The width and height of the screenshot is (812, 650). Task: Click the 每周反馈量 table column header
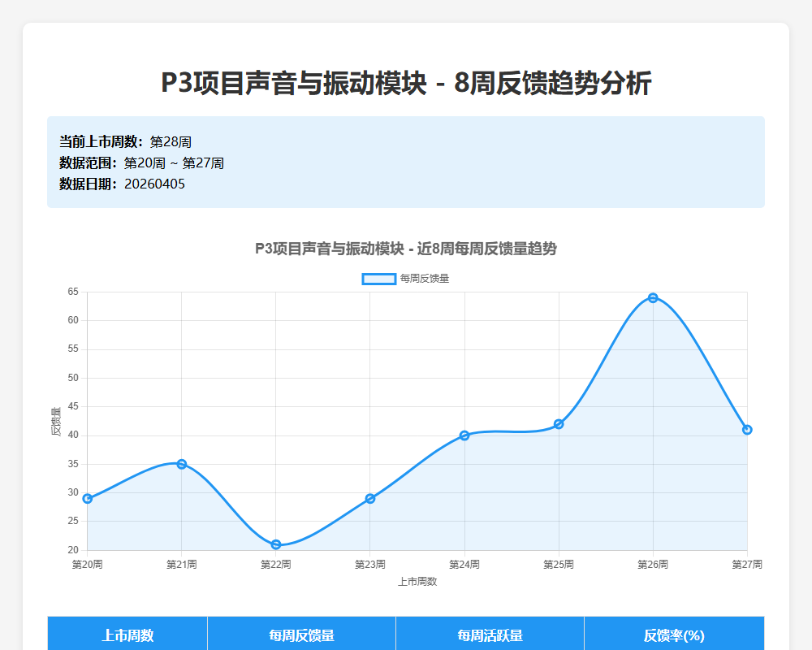(x=301, y=634)
